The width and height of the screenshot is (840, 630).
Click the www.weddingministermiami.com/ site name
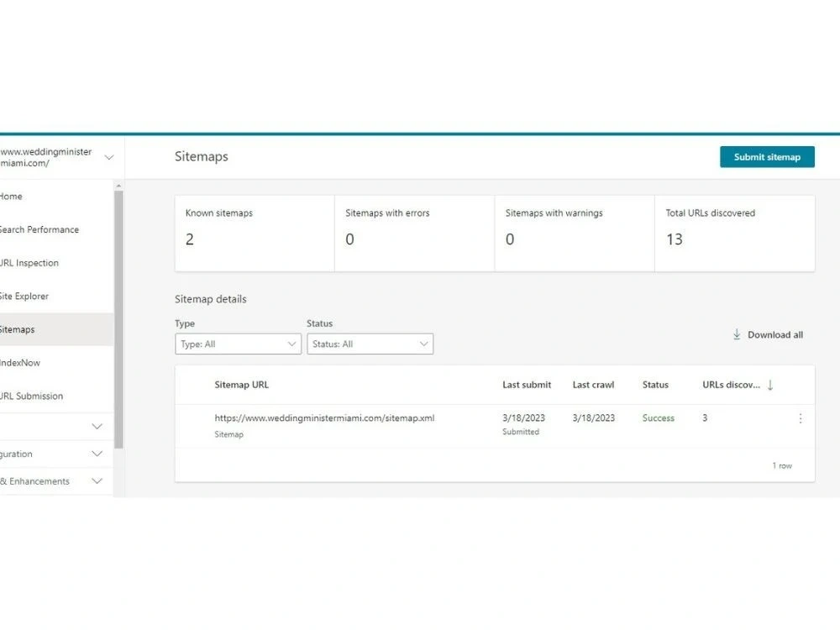(x=46, y=158)
